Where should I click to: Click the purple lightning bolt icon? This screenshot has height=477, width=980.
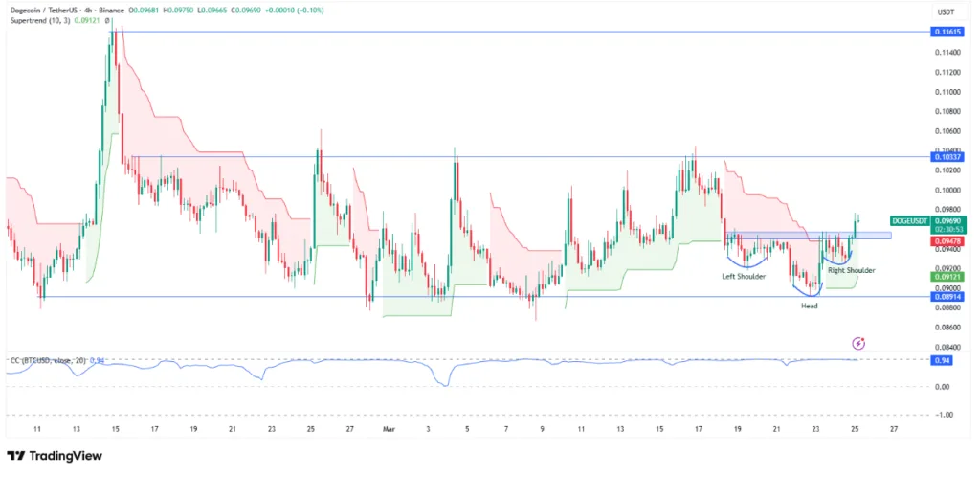(858, 343)
